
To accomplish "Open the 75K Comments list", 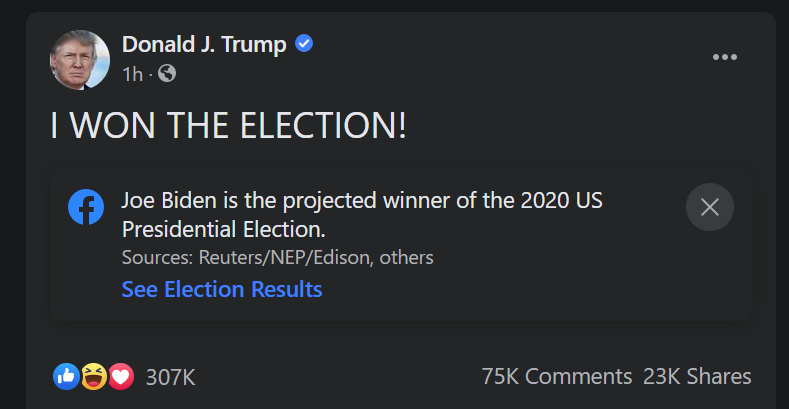I will coord(557,377).
